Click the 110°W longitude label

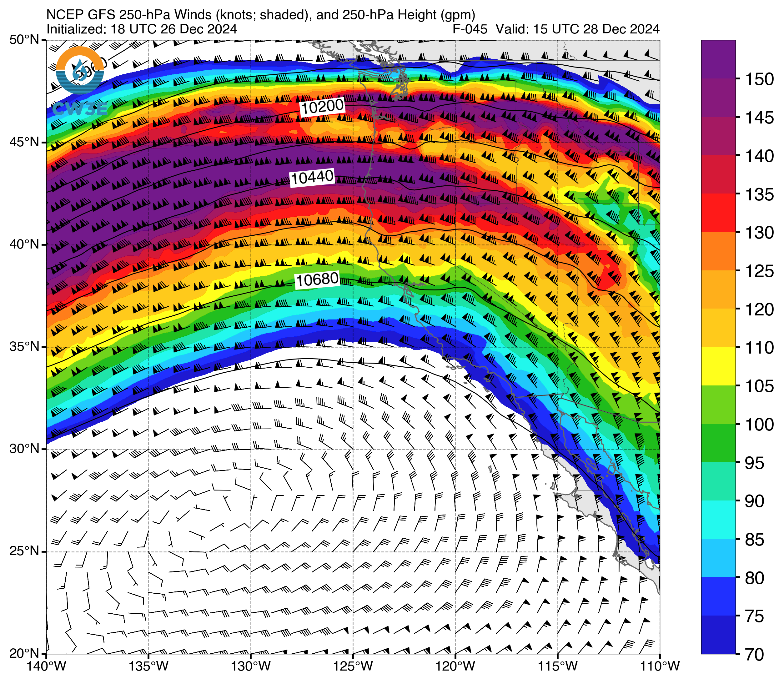click(x=660, y=666)
